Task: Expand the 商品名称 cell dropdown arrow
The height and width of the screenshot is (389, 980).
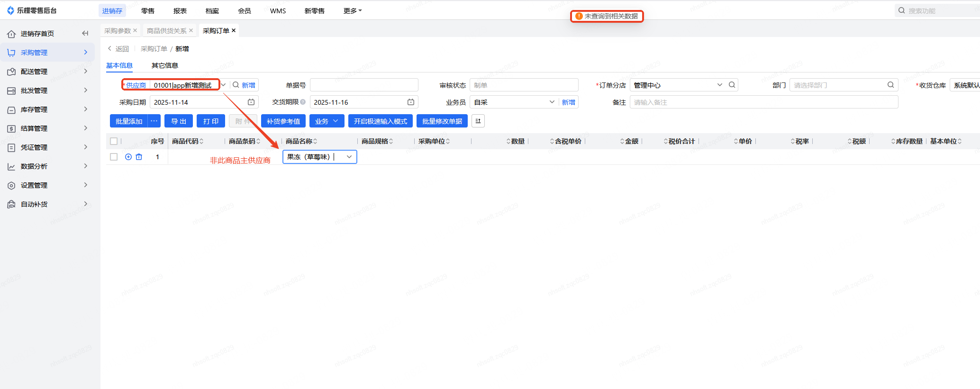Action: point(349,157)
